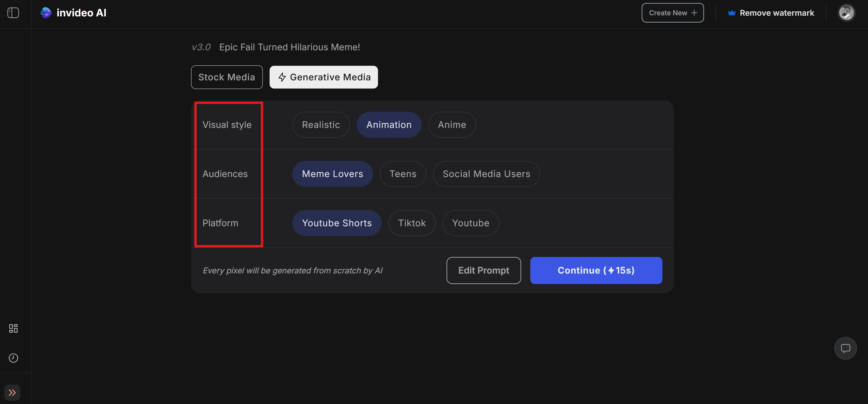The image size is (868, 404).
Task: Collapse the left sidebar panel
Action: (x=13, y=13)
